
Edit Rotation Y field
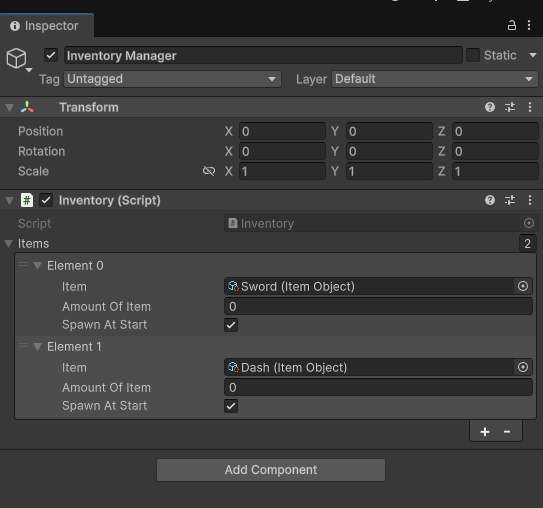389,151
